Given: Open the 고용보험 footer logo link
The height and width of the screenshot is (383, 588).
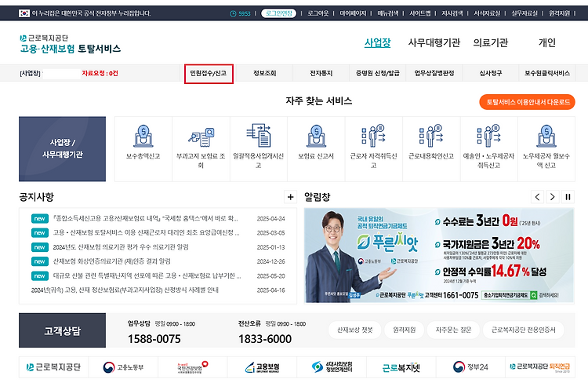Looking at the screenshot, I should (262, 367).
